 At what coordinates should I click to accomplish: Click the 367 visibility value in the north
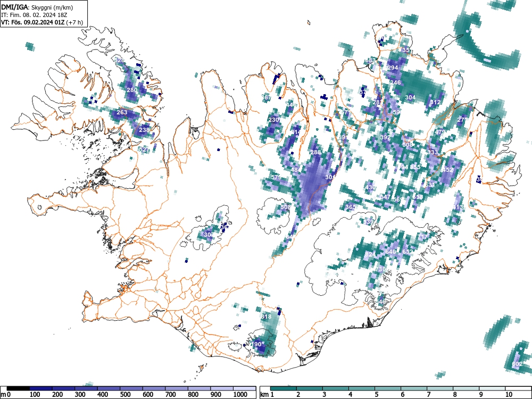(267, 97)
